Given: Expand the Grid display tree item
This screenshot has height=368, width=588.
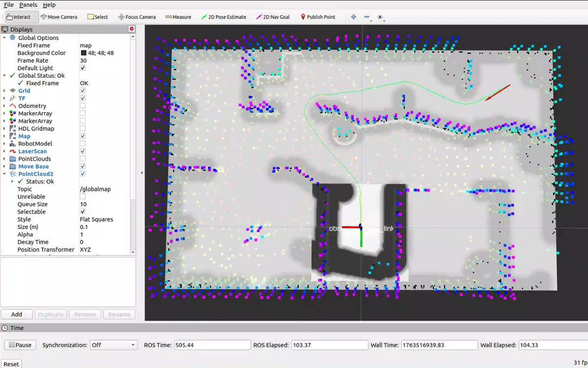Looking at the screenshot, I should (x=4, y=91).
